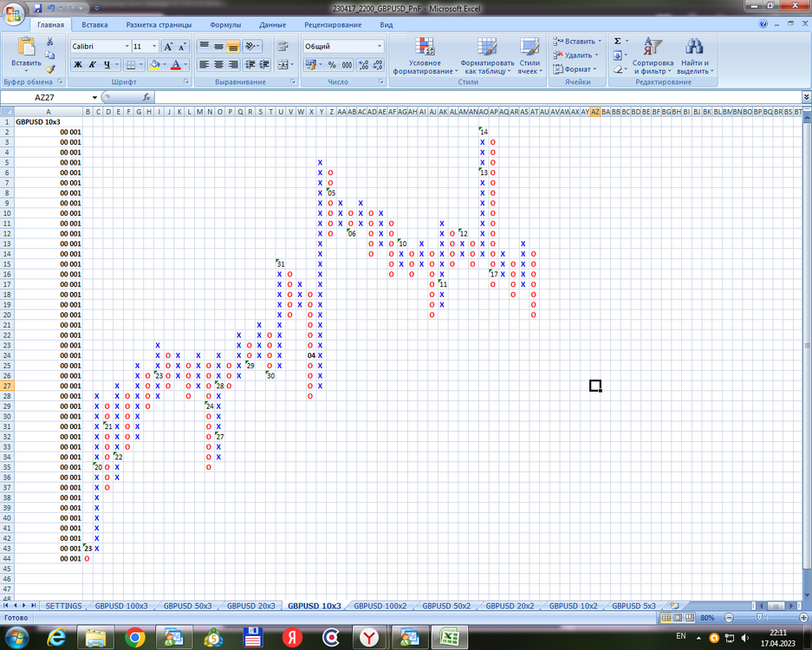Click the Decrease Decimal icon
812x650 pixels.
pyautogui.click(x=378, y=65)
